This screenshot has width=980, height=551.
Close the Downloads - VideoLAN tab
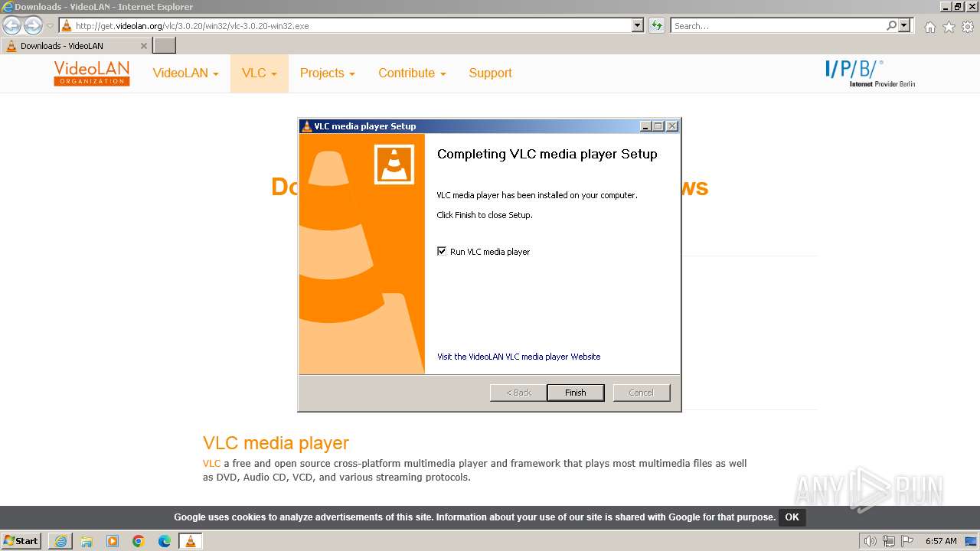pos(143,46)
